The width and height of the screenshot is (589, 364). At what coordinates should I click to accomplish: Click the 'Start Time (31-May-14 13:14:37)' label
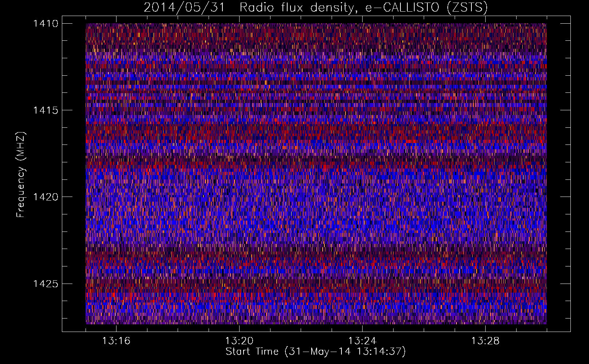tap(316, 352)
